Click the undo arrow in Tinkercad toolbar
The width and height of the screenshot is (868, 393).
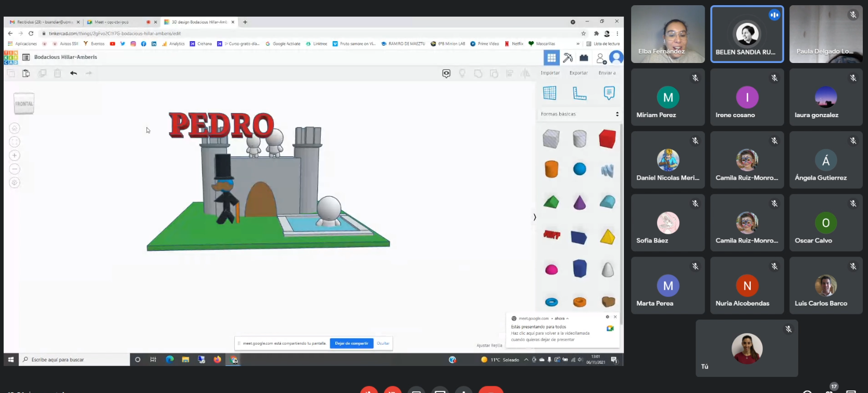pyautogui.click(x=73, y=73)
